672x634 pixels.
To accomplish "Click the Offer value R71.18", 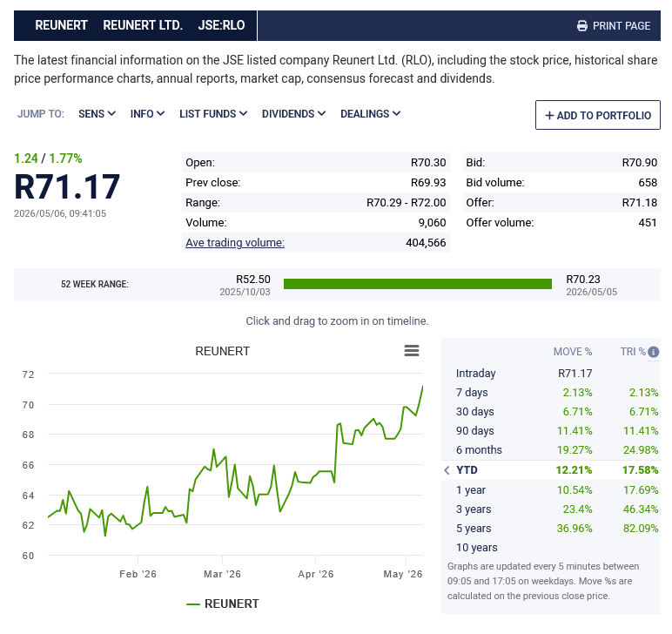I will click(640, 203).
